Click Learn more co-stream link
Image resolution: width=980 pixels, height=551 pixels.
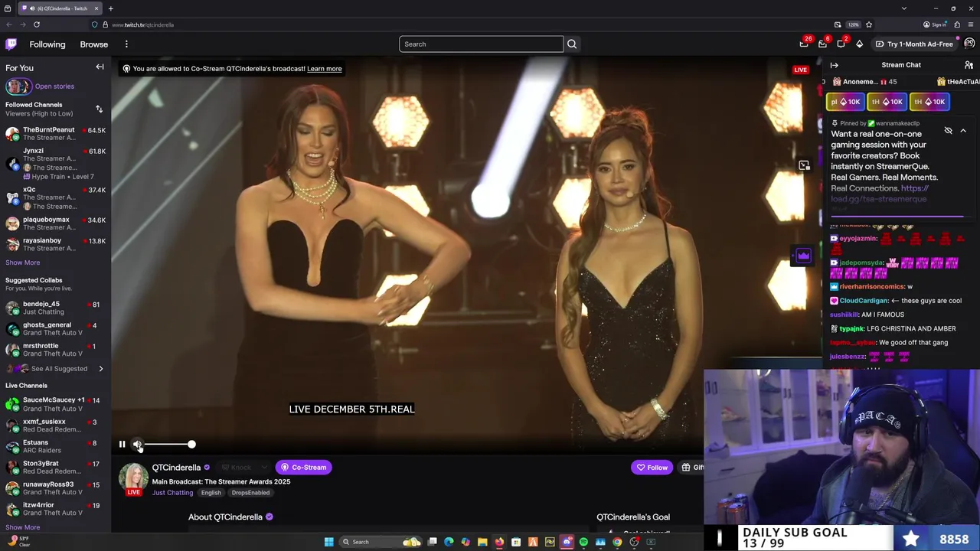[325, 69]
